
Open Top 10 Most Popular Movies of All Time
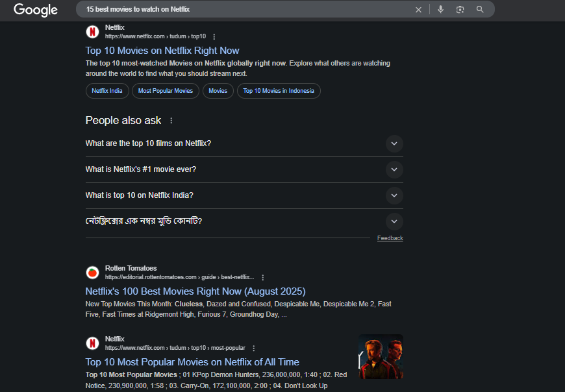pyautogui.click(x=192, y=361)
